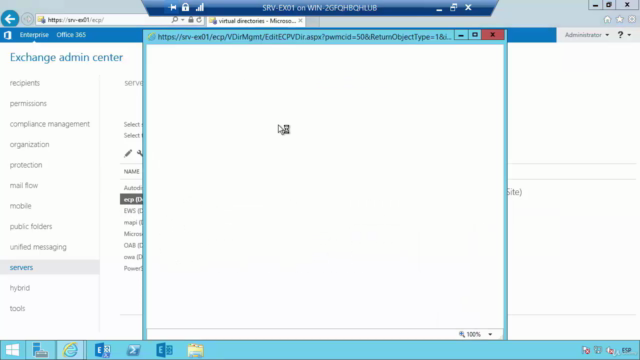
Task: Click the pencil edit icon in toolbar
Action: pyautogui.click(x=128, y=153)
